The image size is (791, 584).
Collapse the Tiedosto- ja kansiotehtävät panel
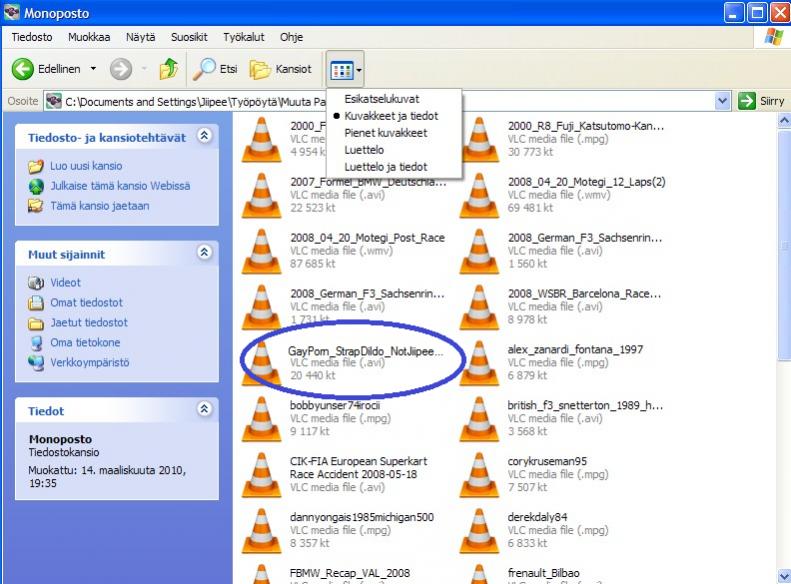(204, 135)
